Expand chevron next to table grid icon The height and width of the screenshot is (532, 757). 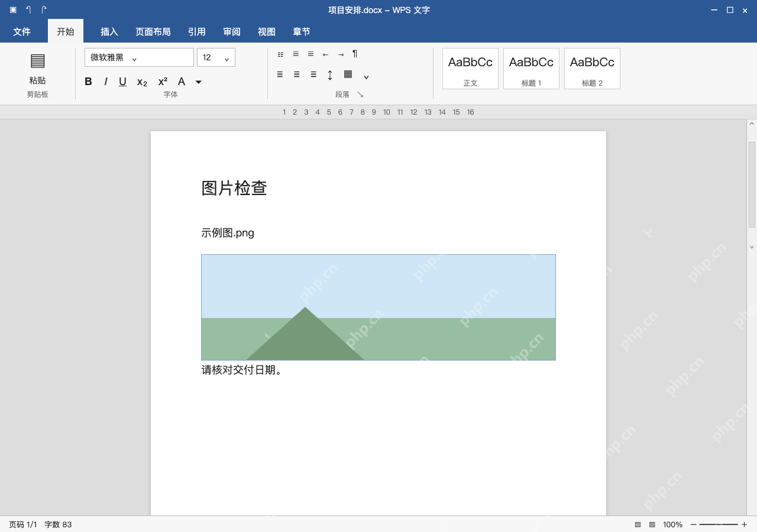[366, 77]
